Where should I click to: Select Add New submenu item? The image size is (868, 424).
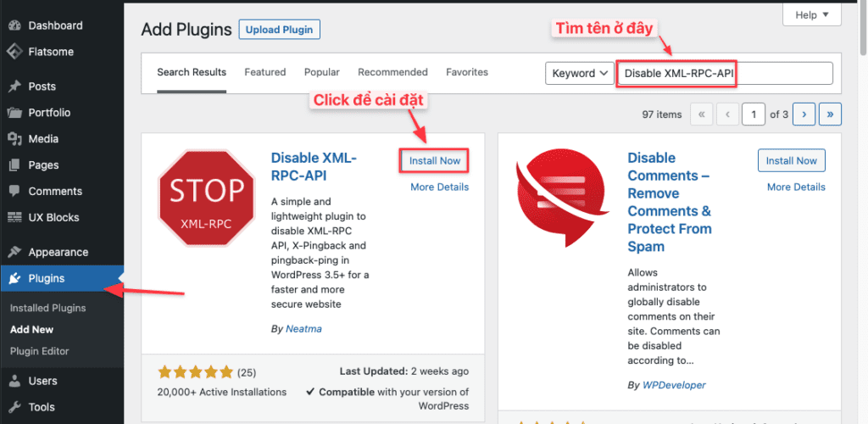pos(31,329)
